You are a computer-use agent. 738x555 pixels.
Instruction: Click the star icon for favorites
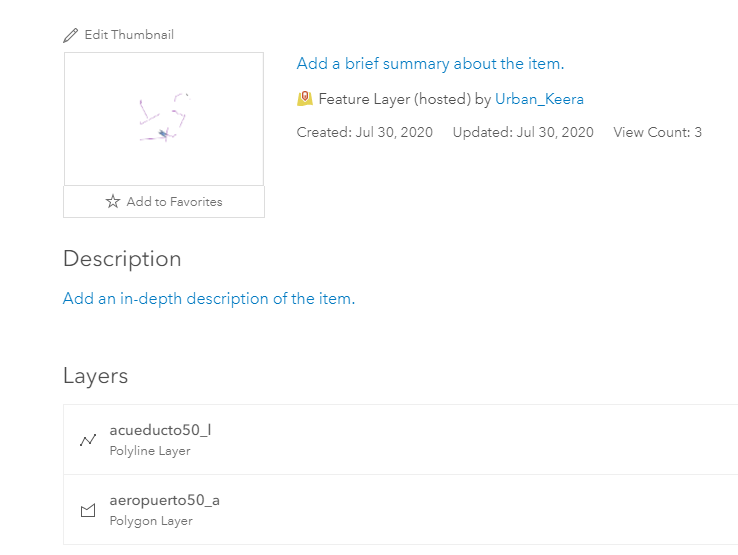(113, 202)
